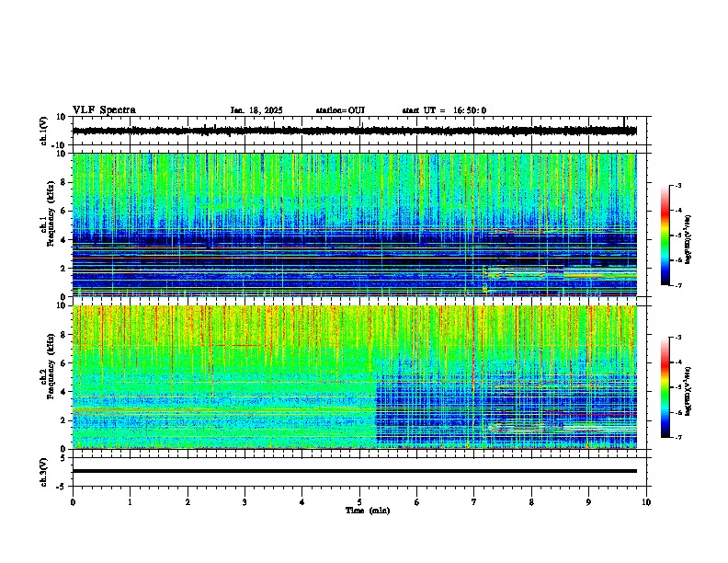This screenshot has width=728, height=563.
Task: Click the ch.1 color bar log(PSD) unit label
Action: click(688, 240)
